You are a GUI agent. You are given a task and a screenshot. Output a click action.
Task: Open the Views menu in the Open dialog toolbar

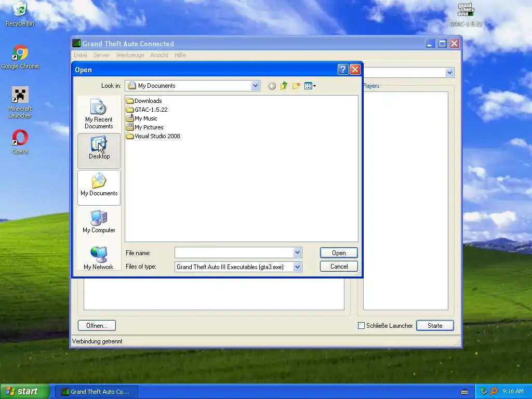tap(310, 86)
